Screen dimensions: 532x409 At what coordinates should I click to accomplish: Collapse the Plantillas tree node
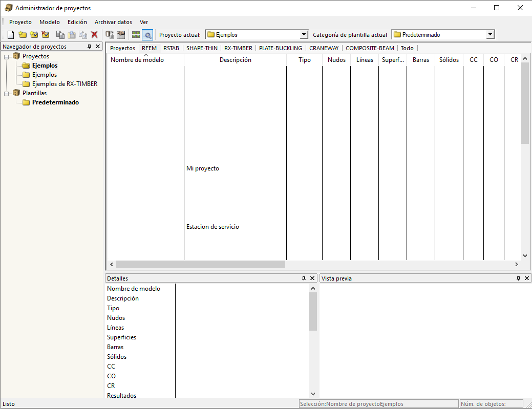(x=6, y=94)
